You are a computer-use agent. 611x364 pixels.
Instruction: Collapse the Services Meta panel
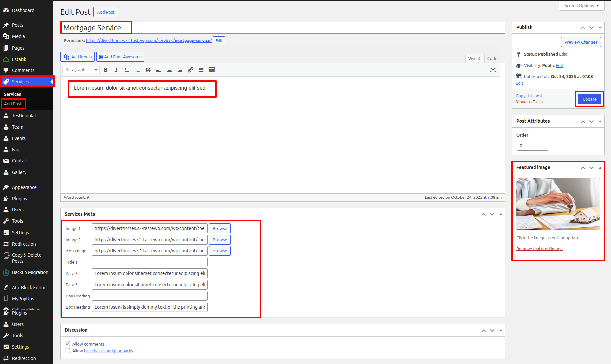pos(501,214)
